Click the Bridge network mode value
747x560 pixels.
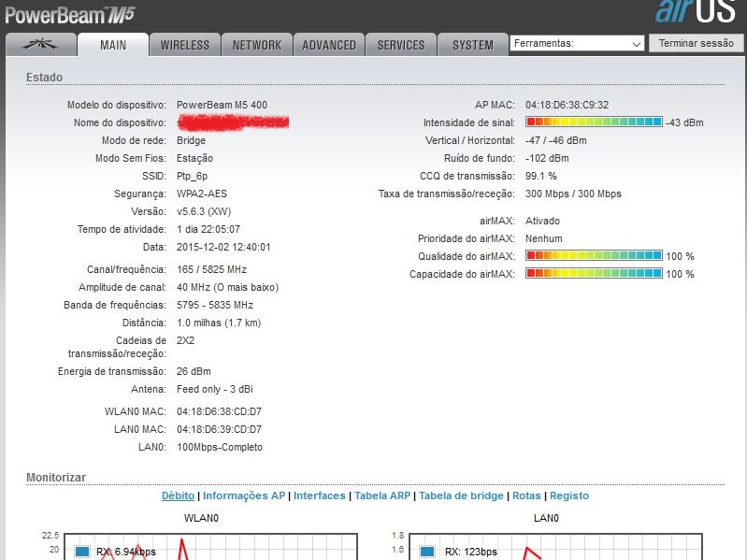191,140
